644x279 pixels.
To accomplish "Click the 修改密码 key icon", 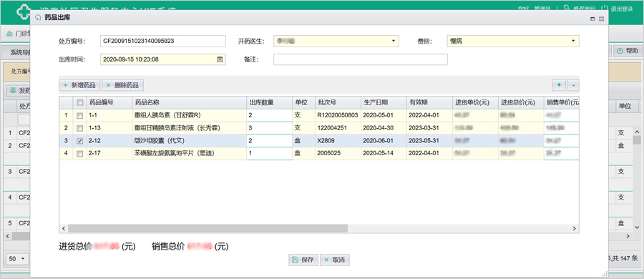I will (567, 8).
